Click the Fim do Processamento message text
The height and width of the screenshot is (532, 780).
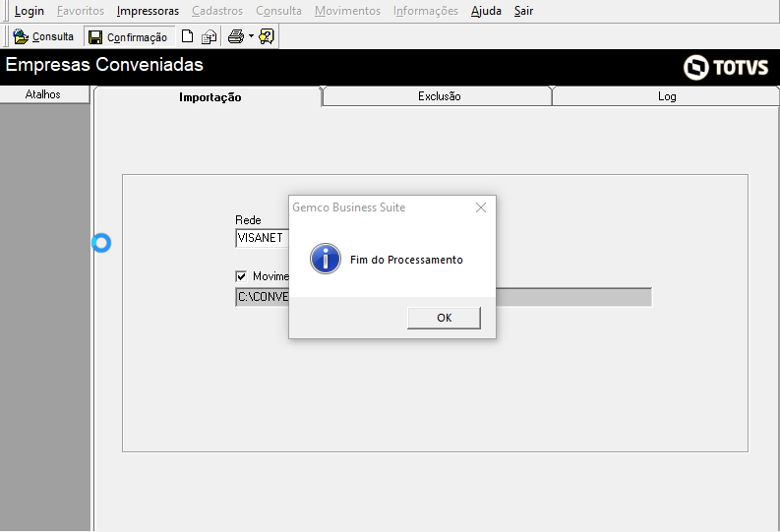[x=406, y=260]
